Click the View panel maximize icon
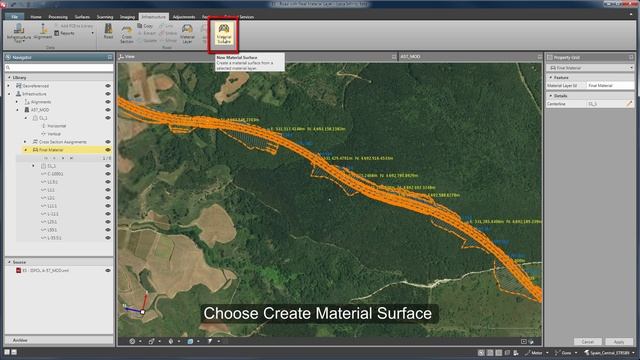The height and width of the screenshot is (360, 640). point(394,57)
